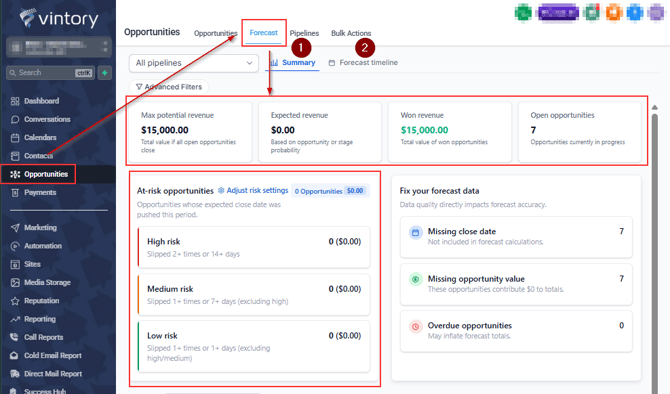This screenshot has width=670, height=394.
Task: Click the Missing opportunity value dollar icon
Action: (415, 279)
